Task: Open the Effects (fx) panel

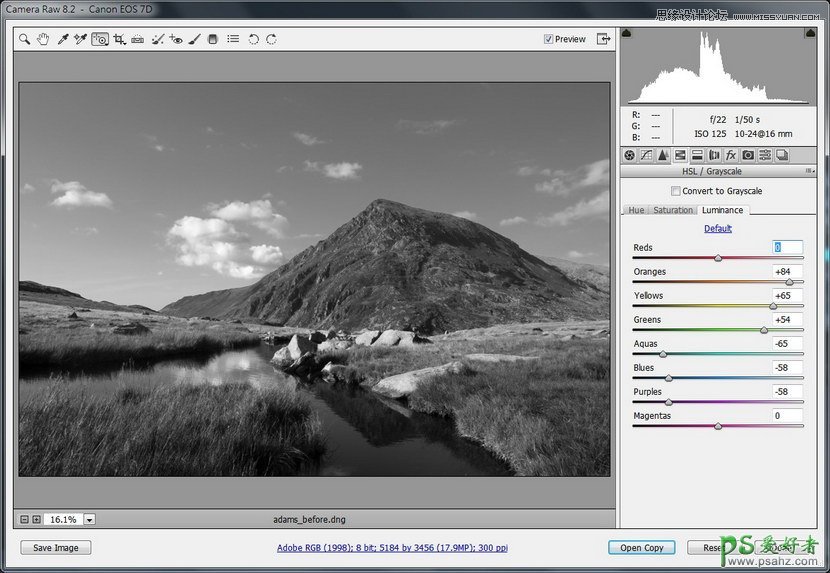Action: pos(731,155)
